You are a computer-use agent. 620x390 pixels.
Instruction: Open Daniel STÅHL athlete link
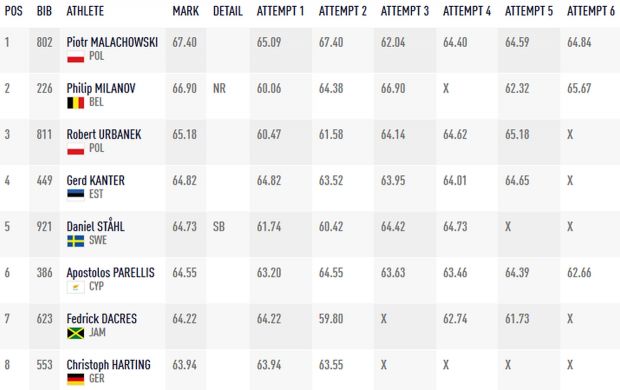click(x=95, y=226)
